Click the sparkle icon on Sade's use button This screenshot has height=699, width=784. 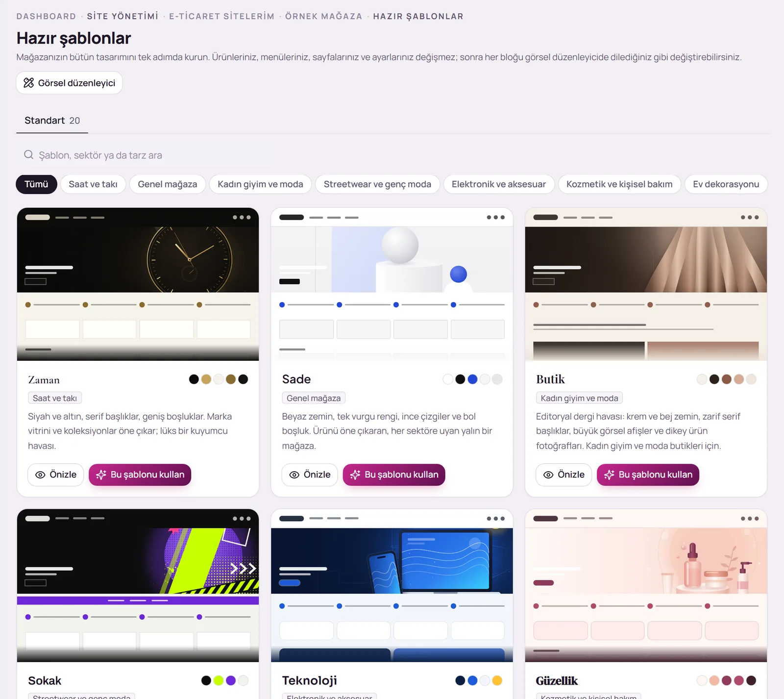pyautogui.click(x=355, y=474)
